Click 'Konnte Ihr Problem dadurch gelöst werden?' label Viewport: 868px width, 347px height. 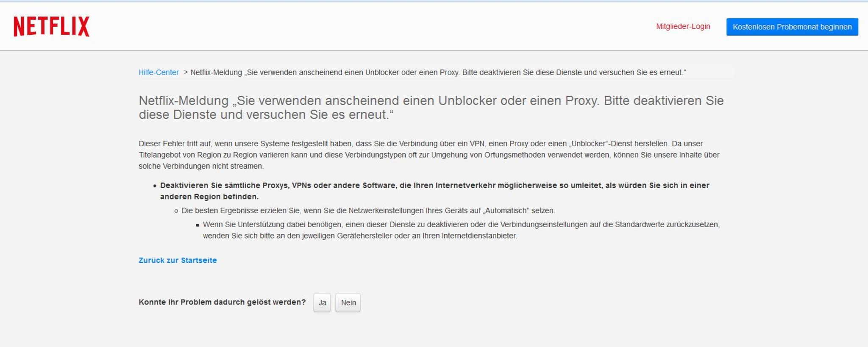click(x=222, y=302)
